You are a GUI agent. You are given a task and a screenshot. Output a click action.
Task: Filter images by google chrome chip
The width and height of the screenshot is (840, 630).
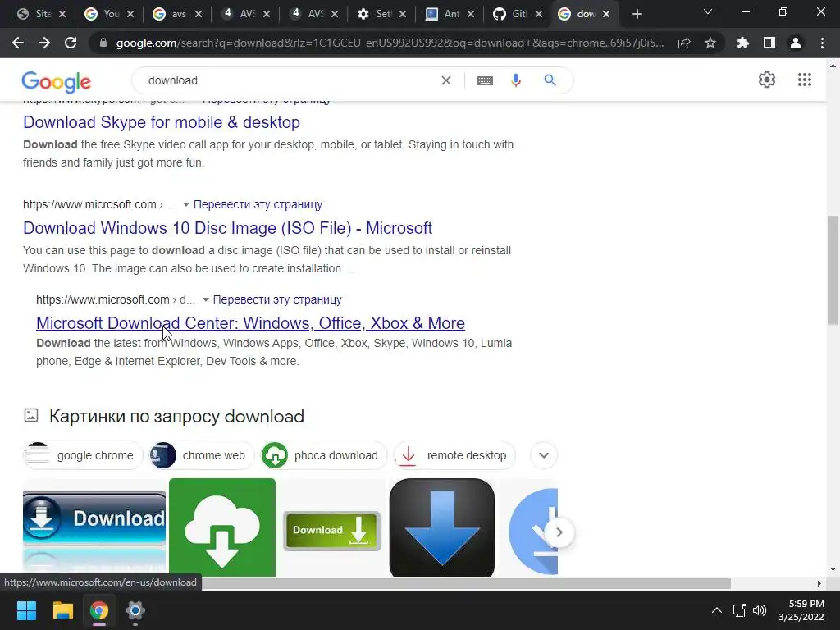click(x=83, y=455)
